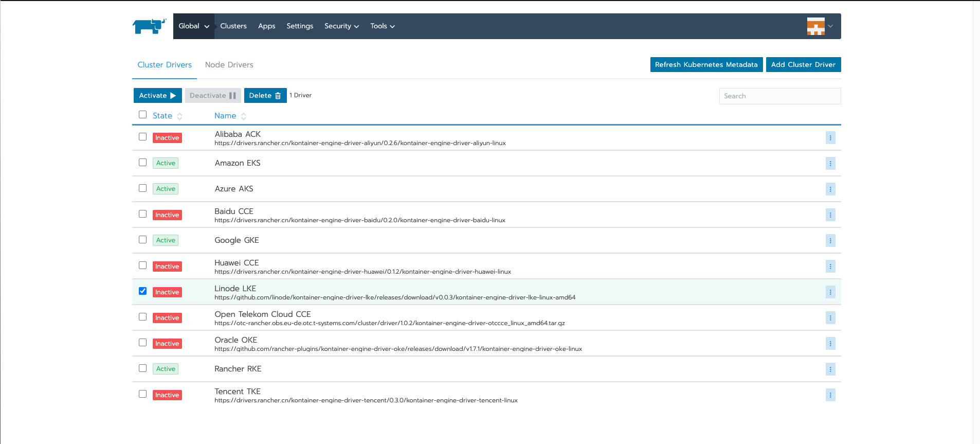
Task: Click Refresh Kubernetes Metadata button
Action: pyautogui.click(x=706, y=65)
